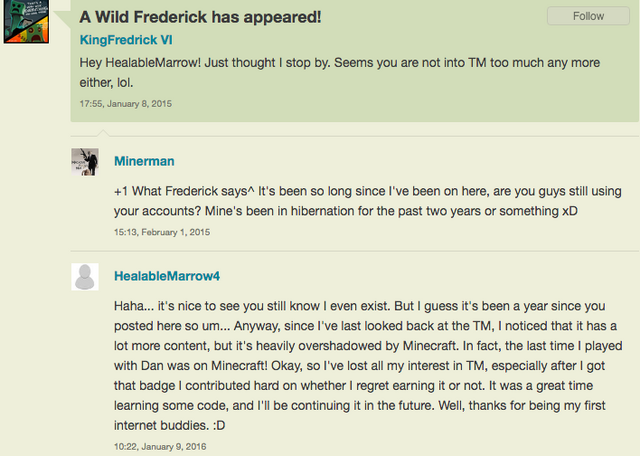Click HealableMarrow4's default silhouette avatar
640x456 pixels.
85,277
